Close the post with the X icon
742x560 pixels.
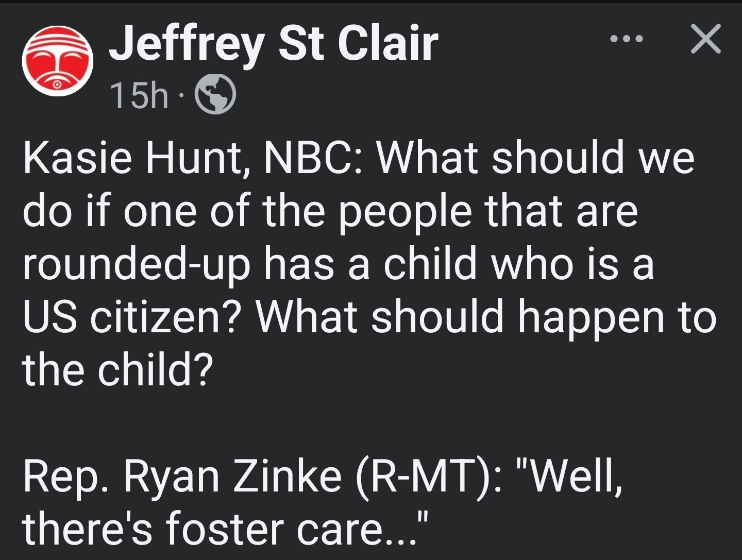point(705,39)
